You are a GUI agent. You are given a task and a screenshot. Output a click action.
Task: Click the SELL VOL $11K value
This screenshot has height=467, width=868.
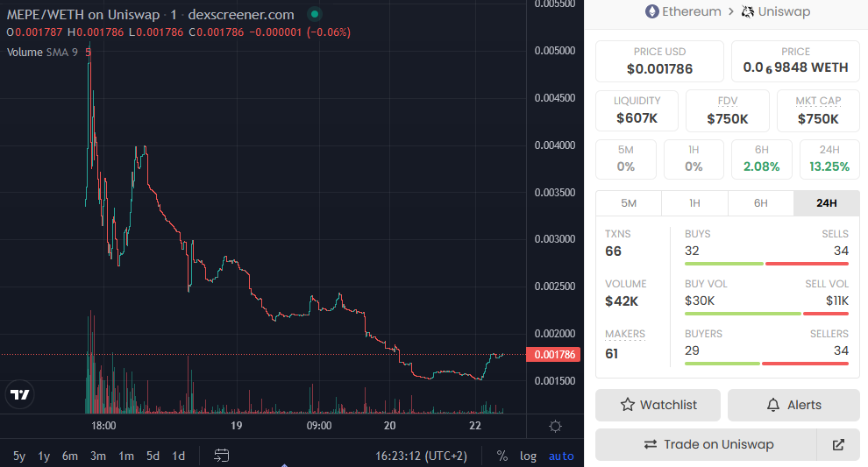[837, 301]
